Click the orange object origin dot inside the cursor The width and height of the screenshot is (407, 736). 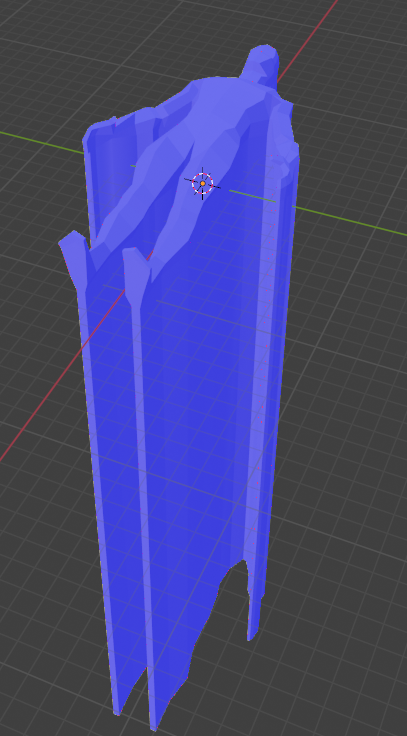[x=203, y=184]
